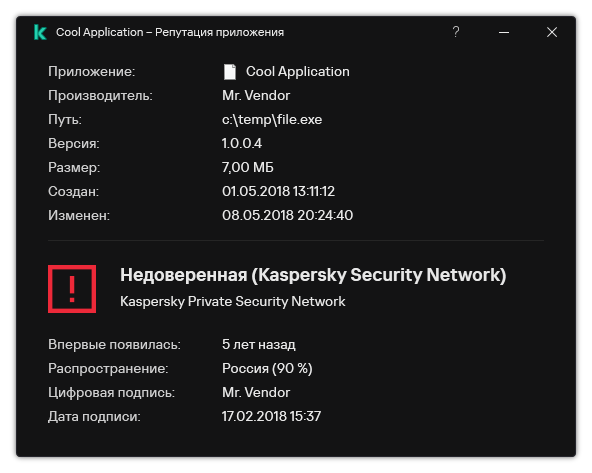Select the size value '7,00 МБ'

click(248, 168)
